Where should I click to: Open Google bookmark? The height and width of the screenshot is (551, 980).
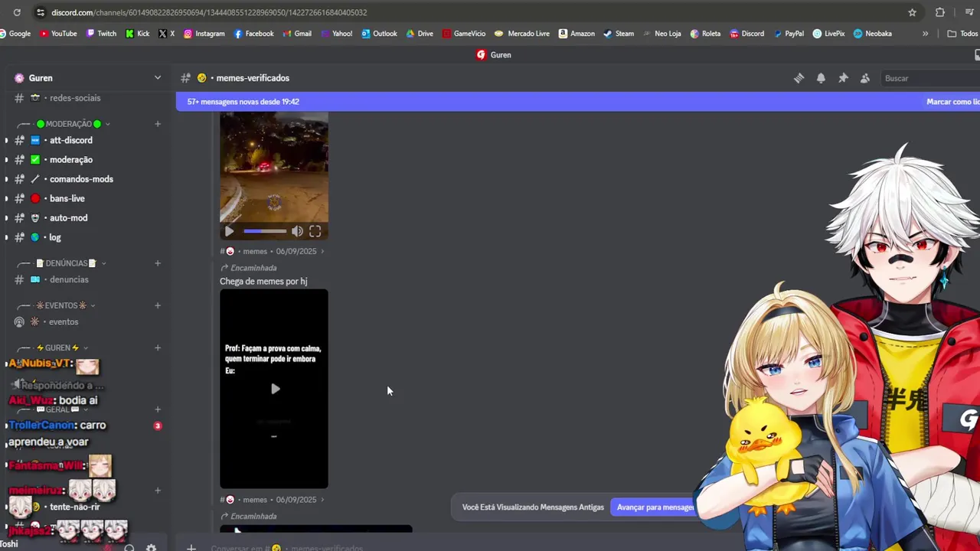tap(15, 34)
